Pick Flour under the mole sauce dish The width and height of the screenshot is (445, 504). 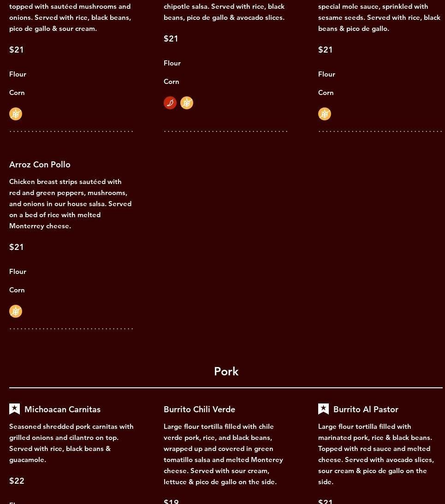(326, 74)
